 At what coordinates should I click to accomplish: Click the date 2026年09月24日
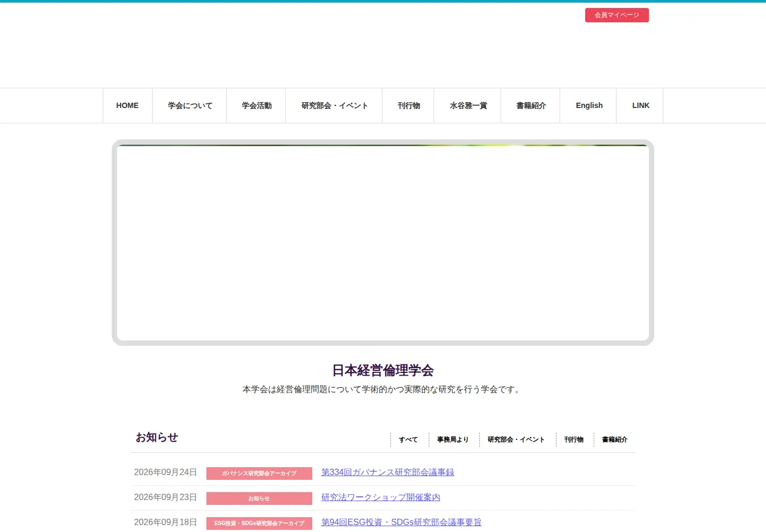[x=165, y=472]
